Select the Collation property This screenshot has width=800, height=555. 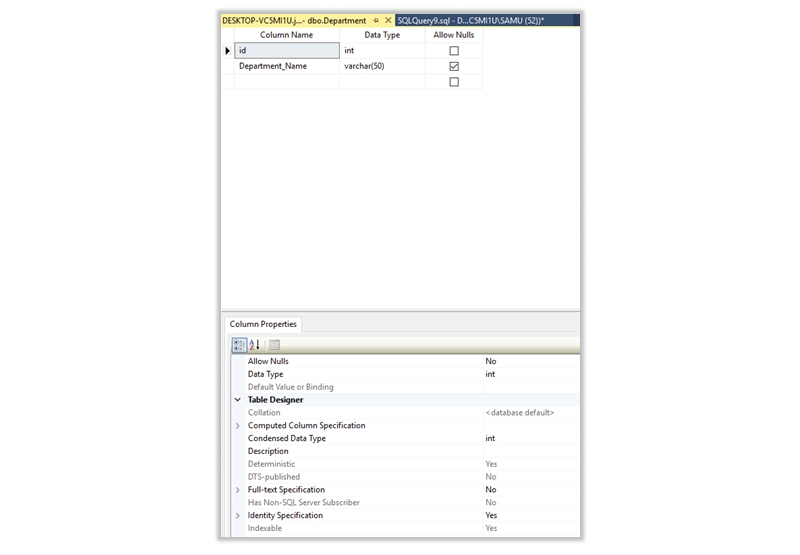405,412
